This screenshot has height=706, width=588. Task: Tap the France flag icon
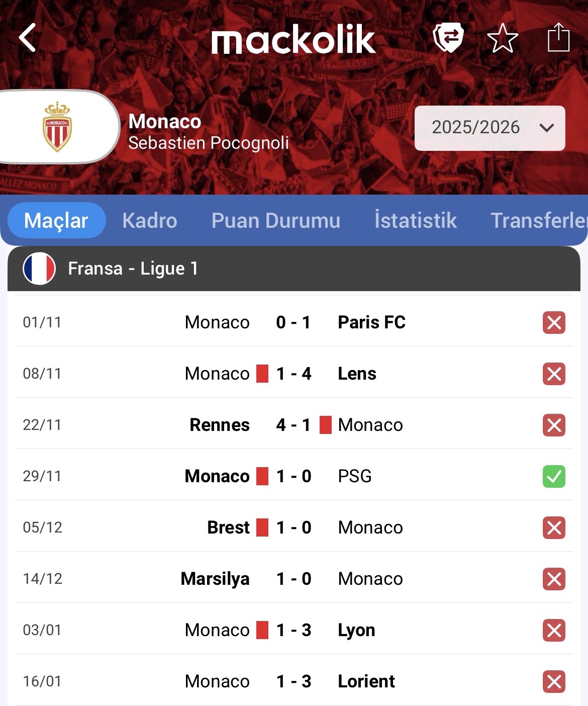click(x=39, y=269)
